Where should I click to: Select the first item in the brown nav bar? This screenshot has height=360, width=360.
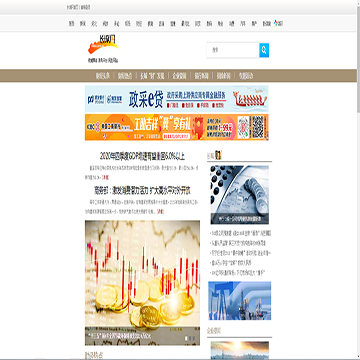click(103, 76)
